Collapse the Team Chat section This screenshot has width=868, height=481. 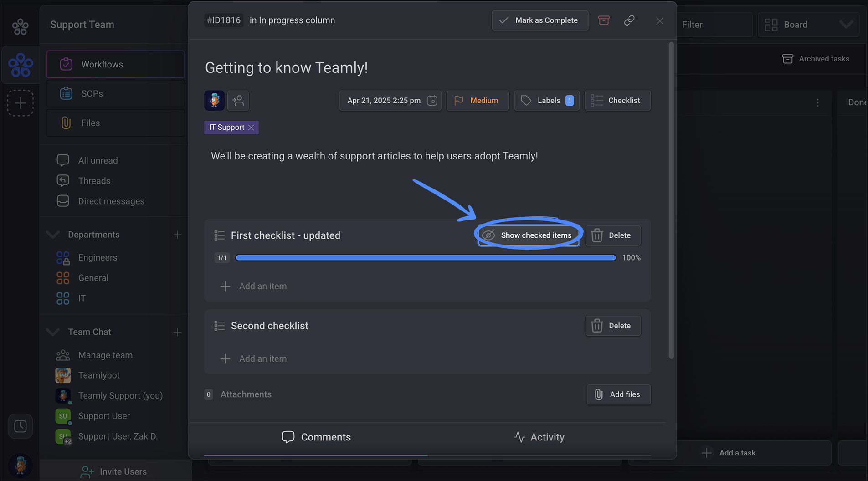53,332
